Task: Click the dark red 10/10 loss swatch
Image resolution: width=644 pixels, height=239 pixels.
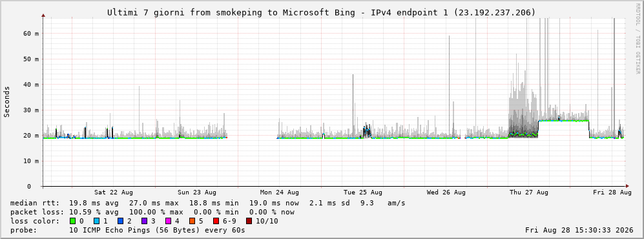Action: [249, 222]
